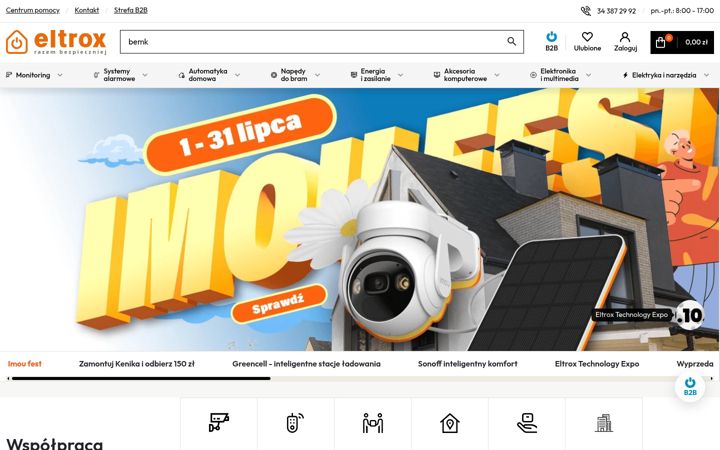Click the search magnifier icon
The width and height of the screenshot is (720, 450).
[512, 41]
